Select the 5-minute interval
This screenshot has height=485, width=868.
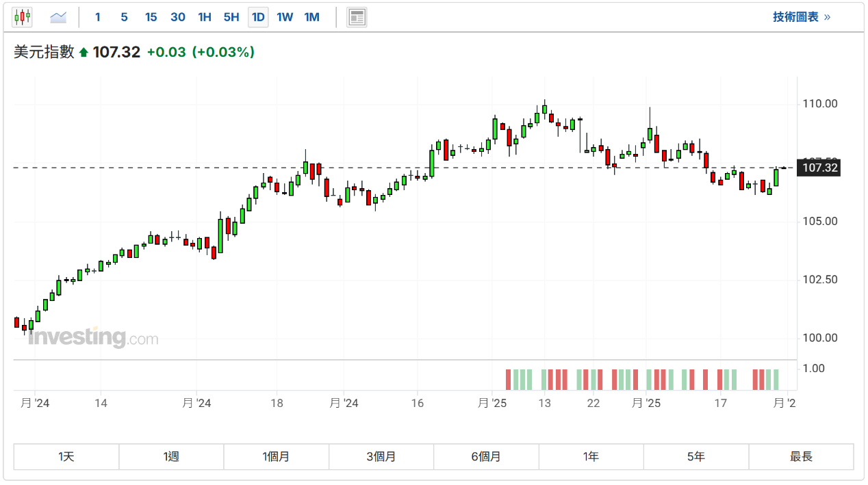124,17
